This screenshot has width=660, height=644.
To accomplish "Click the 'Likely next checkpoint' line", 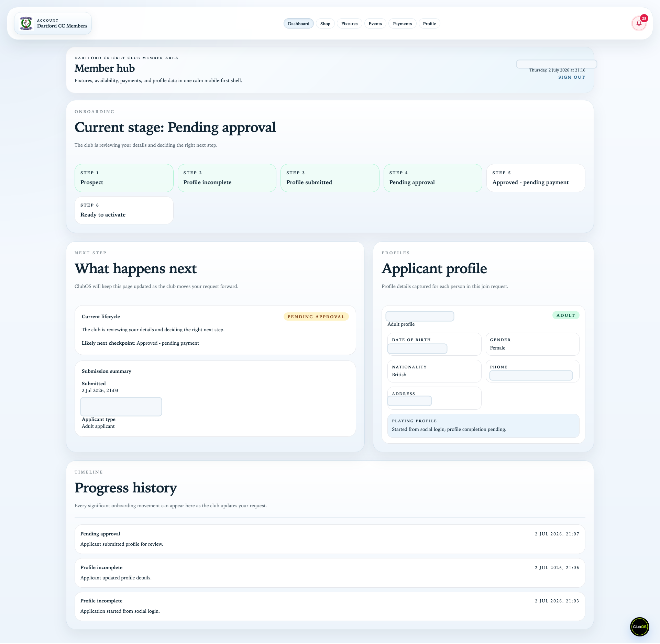I will click(140, 343).
